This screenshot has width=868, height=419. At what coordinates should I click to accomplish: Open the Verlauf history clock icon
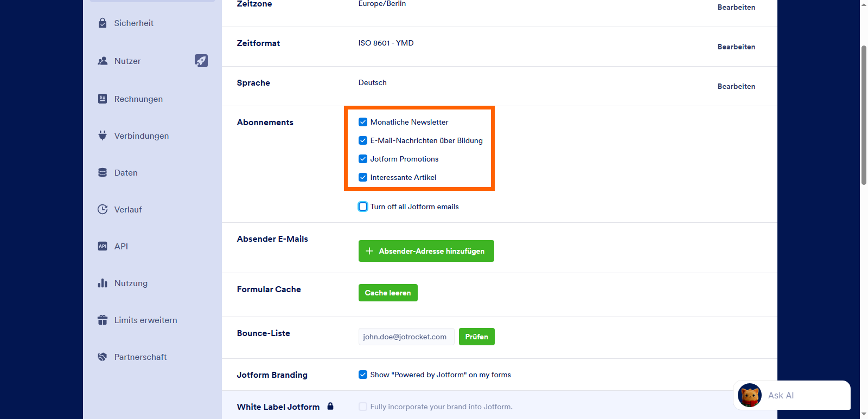click(103, 209)
